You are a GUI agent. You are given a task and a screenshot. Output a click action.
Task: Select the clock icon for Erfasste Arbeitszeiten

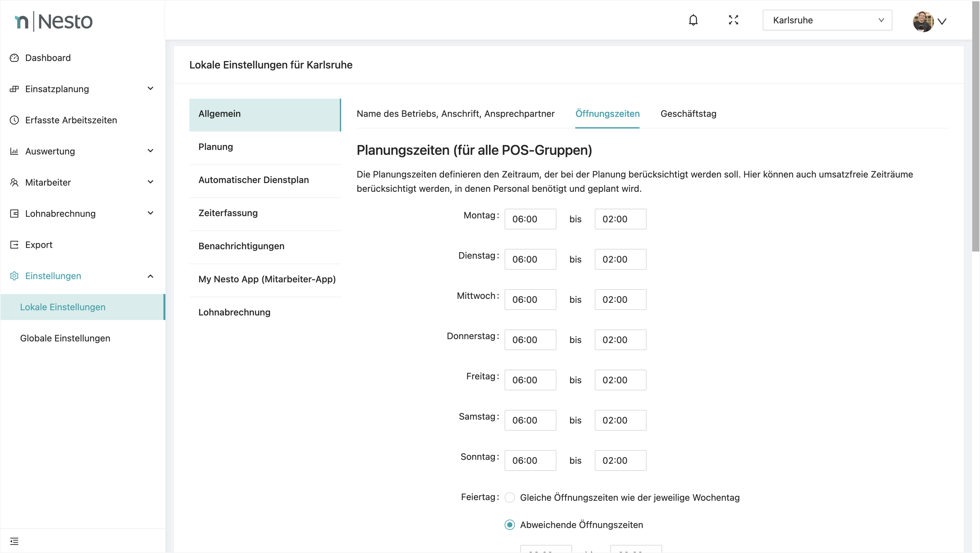tap(14, 120)
